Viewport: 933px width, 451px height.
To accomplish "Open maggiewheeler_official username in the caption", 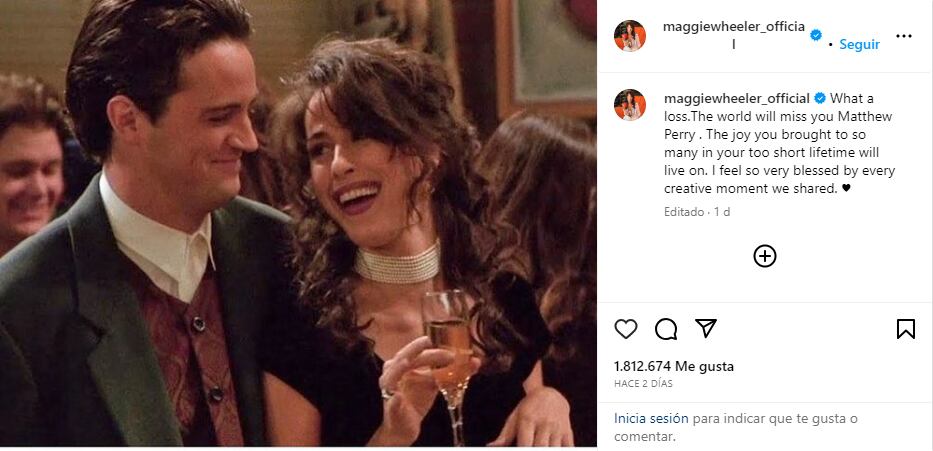I will (x=737, y=98).
